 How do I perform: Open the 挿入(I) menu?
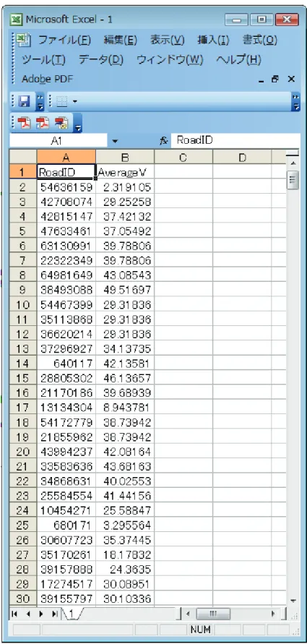coord(213,40)
